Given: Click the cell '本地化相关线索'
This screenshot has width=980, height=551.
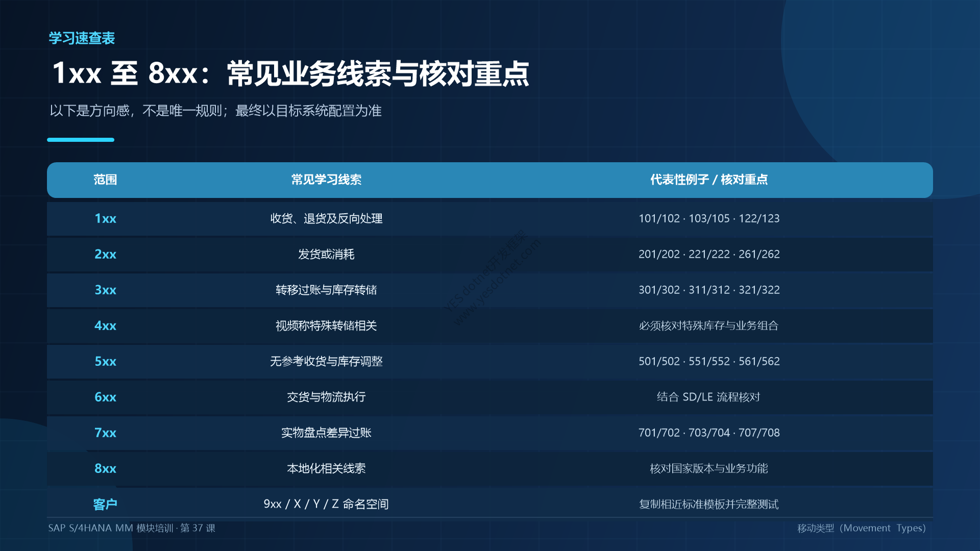Looking at the screenshot, I should (x=326, y=468).
